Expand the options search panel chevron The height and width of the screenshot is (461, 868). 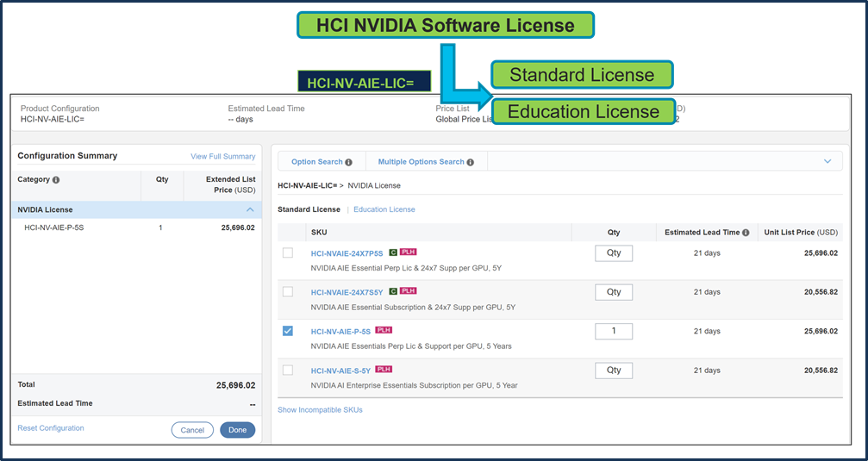click(827, 162)
